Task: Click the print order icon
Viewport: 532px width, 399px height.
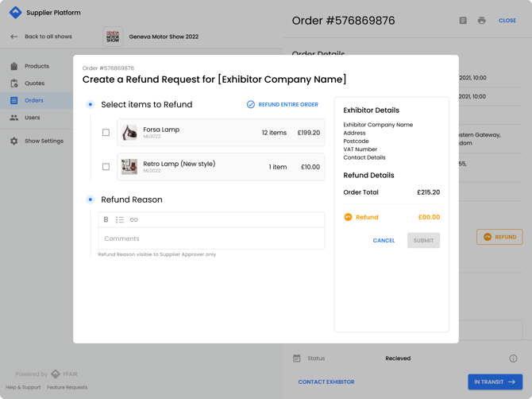Action: click(x=481, y=21)
